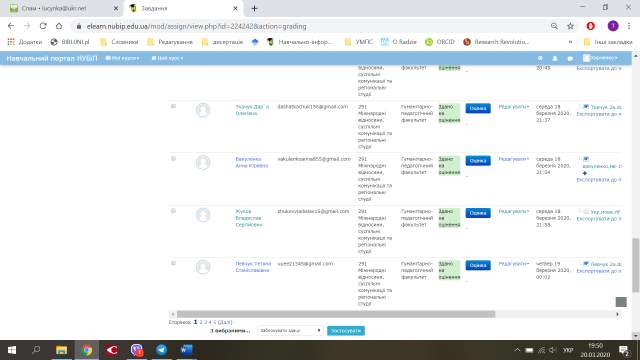
Task: Click Оцінка button for Жуков Владислав
Action: point(478,213)
